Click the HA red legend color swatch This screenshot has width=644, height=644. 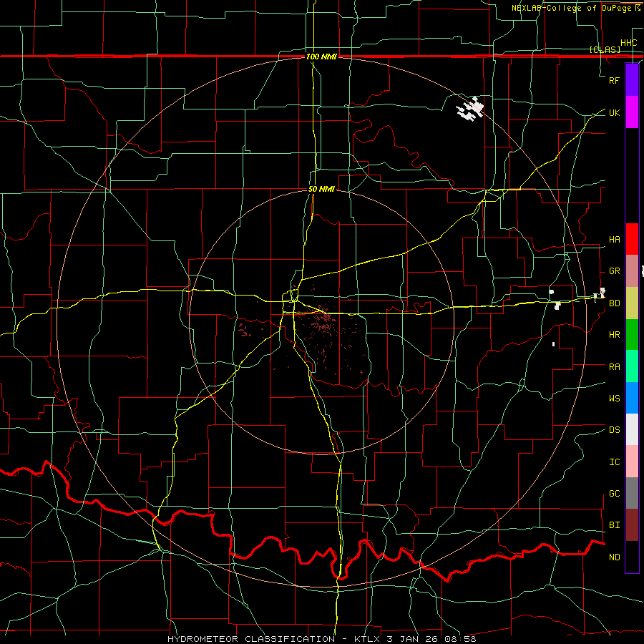(632, 239)
